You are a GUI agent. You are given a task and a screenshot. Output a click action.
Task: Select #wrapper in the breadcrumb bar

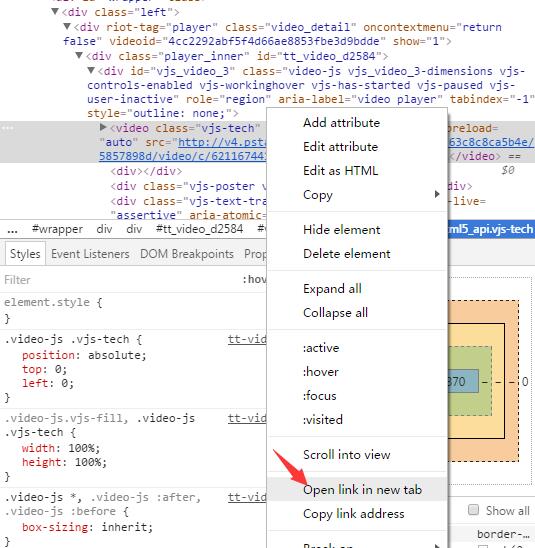(x=57, y=229)
